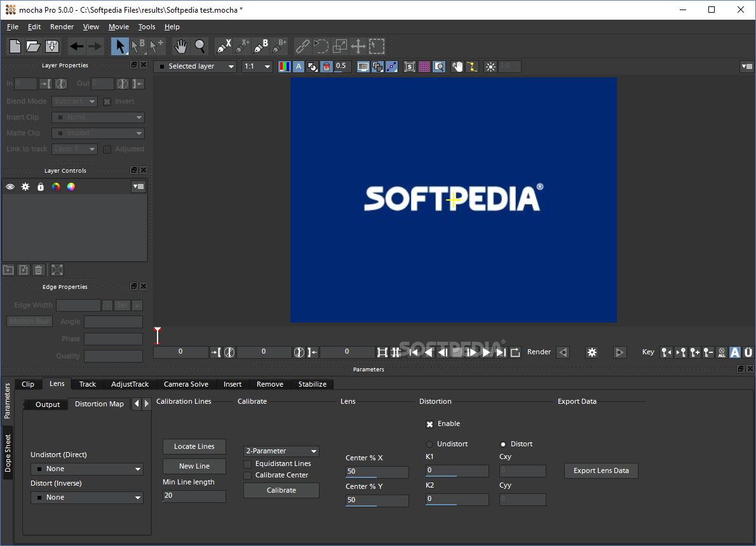Create a new project with the blank page icon
Viewport: 756px width, 546px height.
15,46
